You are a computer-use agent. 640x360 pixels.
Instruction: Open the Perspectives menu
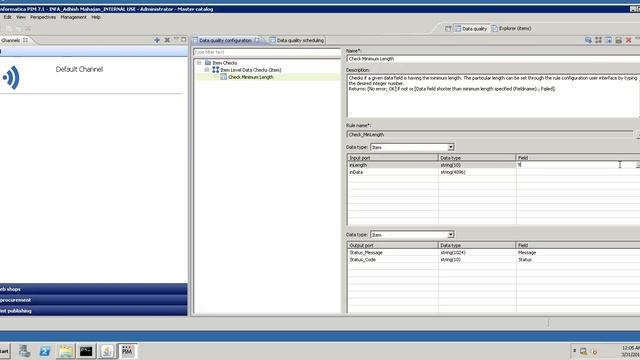(x=43, y=17)
